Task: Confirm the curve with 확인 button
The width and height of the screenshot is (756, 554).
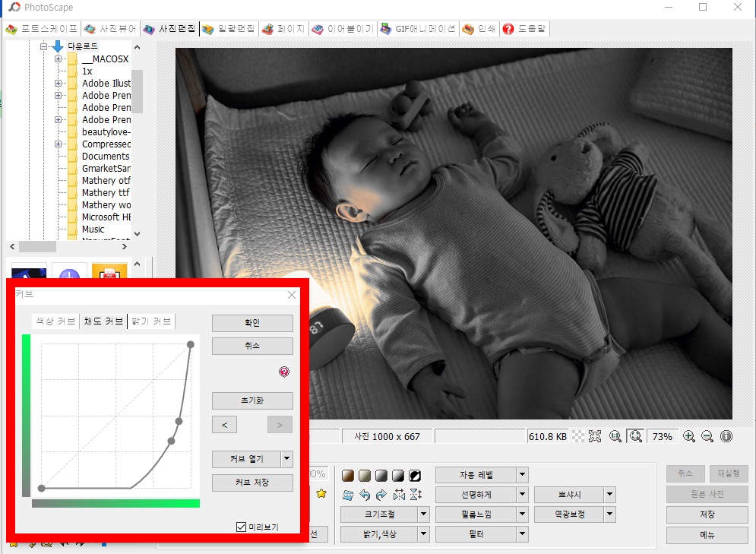Action: [252, 322]
